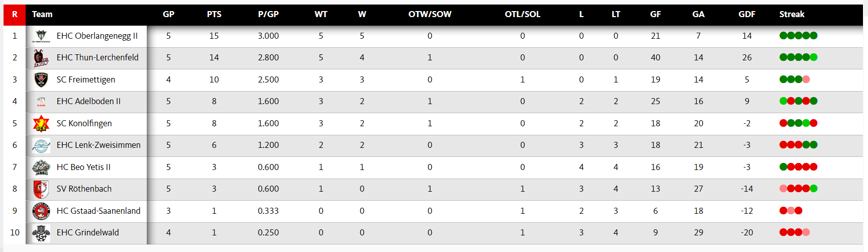Click the SC Freimettigen shield logo

pyautogui.click(x=41, y=79)
